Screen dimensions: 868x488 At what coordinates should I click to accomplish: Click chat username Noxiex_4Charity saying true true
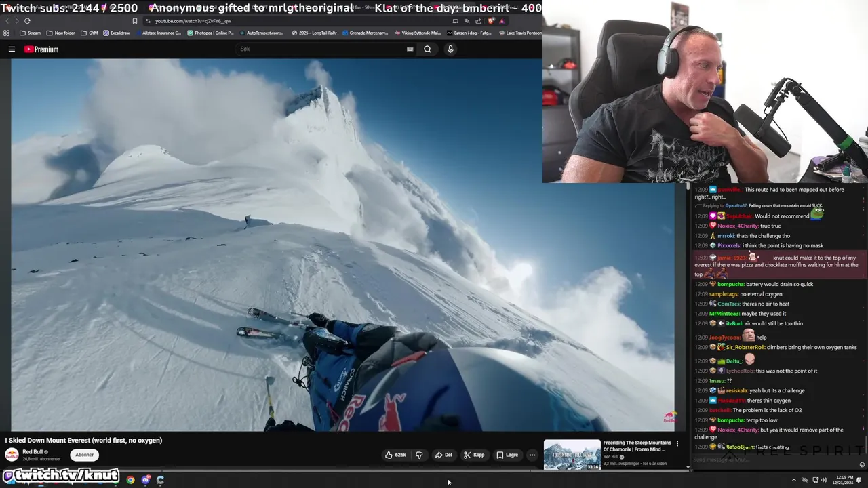tap(737, 226)
